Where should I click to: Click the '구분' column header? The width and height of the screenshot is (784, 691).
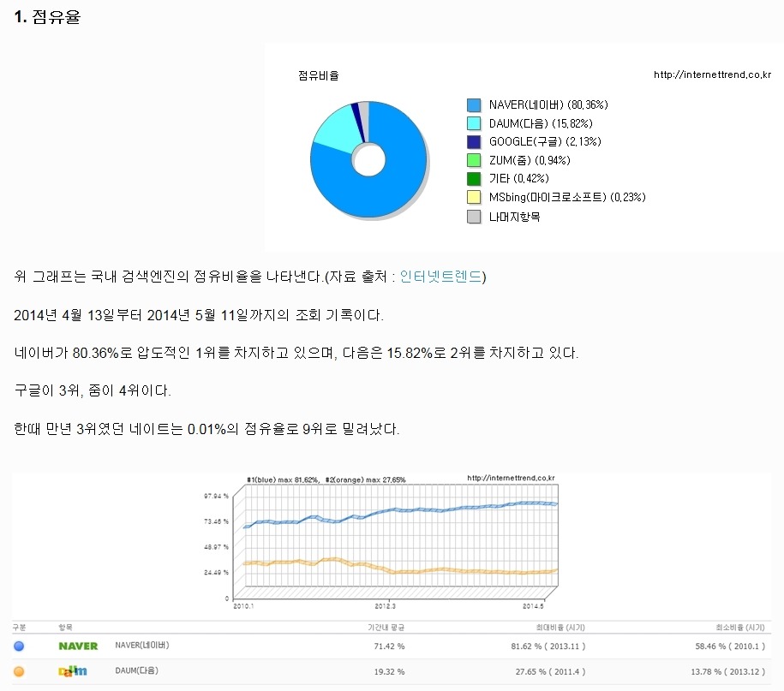click(x=20, y=628)
